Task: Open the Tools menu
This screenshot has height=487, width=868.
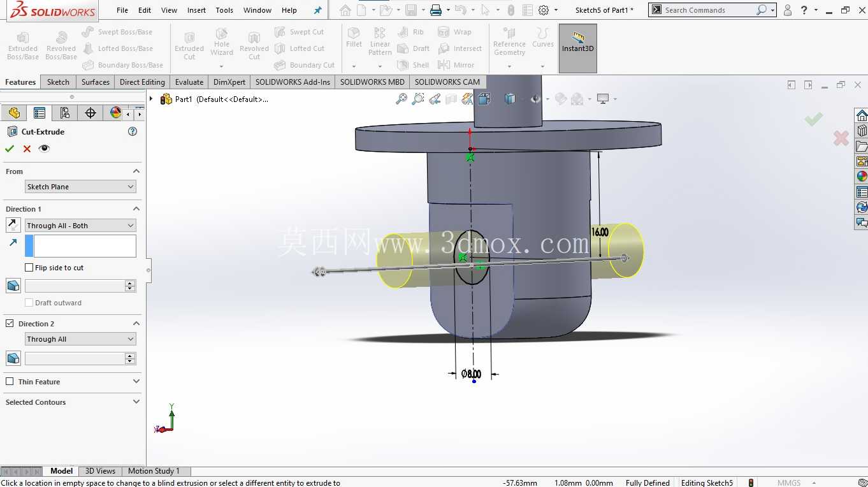Action: 224,10
